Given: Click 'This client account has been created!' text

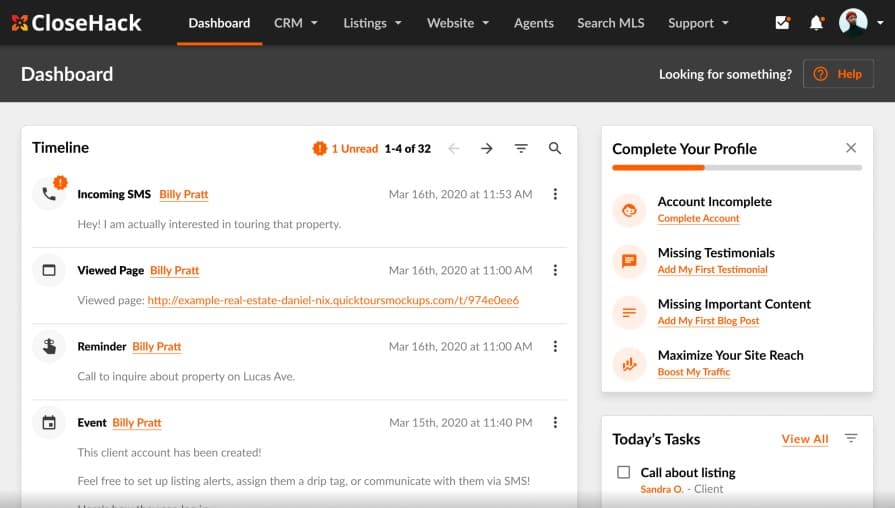Looking at the screenshot, I should (x=170, y=453).
